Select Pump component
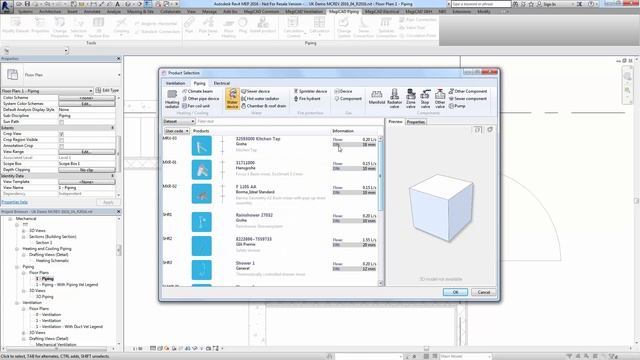The width and height of the screenshot is (640, 360). 457,106
